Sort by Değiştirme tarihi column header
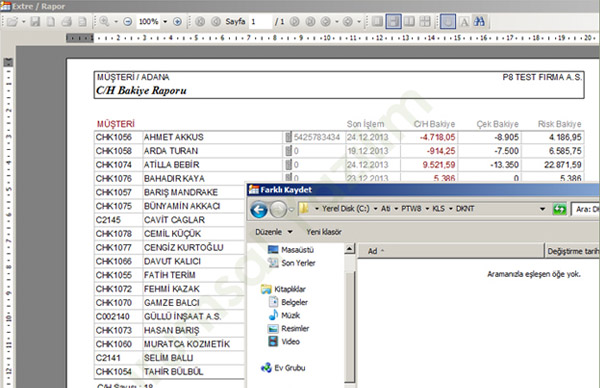 coord(572,251)
